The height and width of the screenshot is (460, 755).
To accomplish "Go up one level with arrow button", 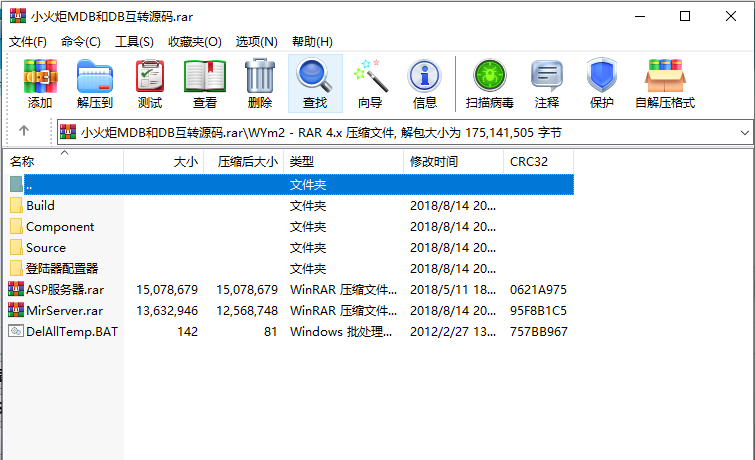I will tap(24, 131).
